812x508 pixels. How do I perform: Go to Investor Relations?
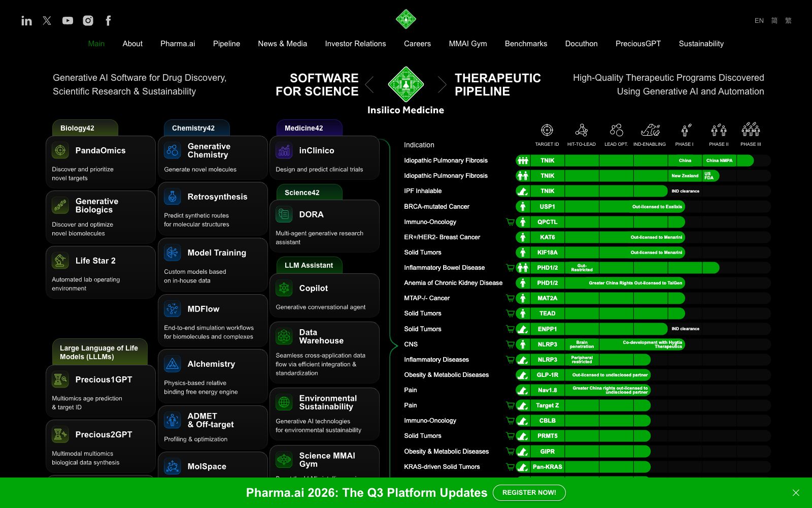[x=355, y=44]
